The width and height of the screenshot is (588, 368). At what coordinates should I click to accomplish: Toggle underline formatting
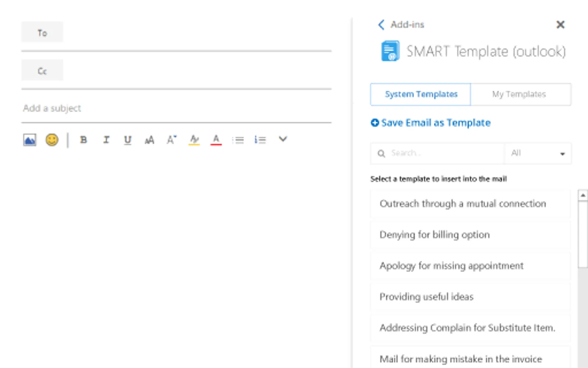click(x=128, y=140)
